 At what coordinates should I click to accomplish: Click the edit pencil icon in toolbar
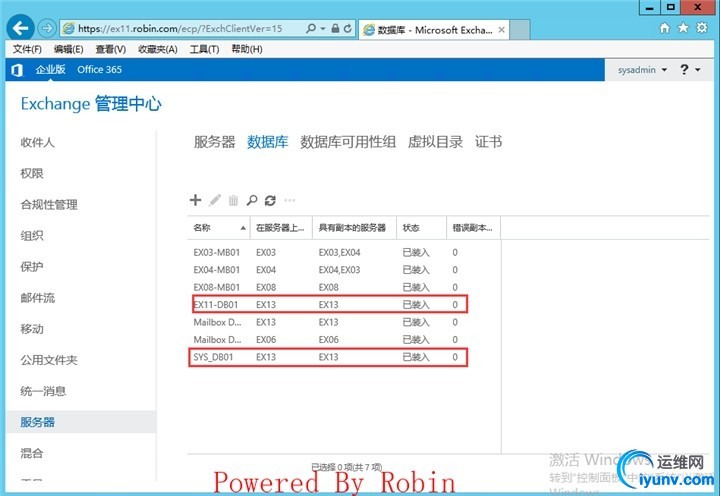(x=215, y=200)
